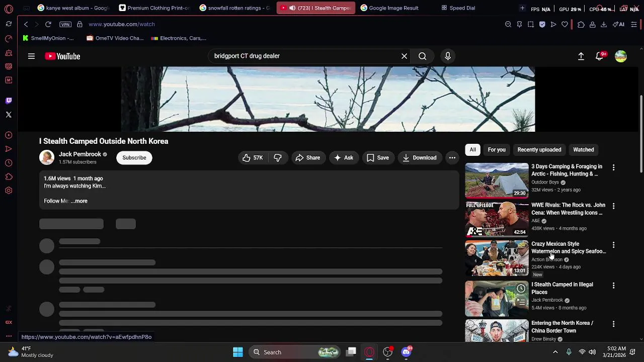Viewport: 644px width, 362px height.
Task: Submit search with the magnifier button
Action: [x=423, y=56]
